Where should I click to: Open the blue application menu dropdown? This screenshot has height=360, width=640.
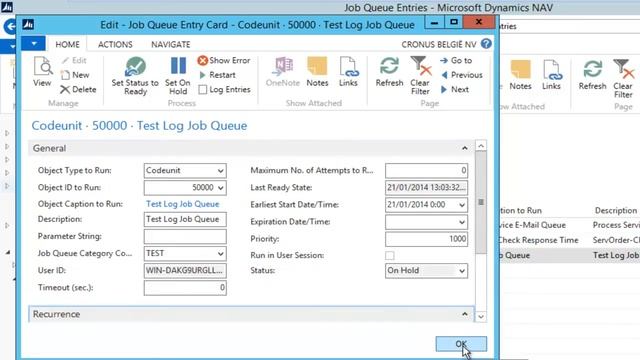[x=33, y=43]
